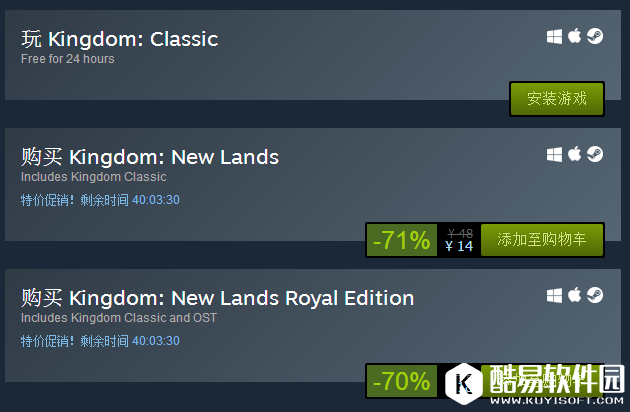Screen dimensions: 630x412
Task: Click Apple icon for Kingdom: Classic
Action: pos(575,37)
